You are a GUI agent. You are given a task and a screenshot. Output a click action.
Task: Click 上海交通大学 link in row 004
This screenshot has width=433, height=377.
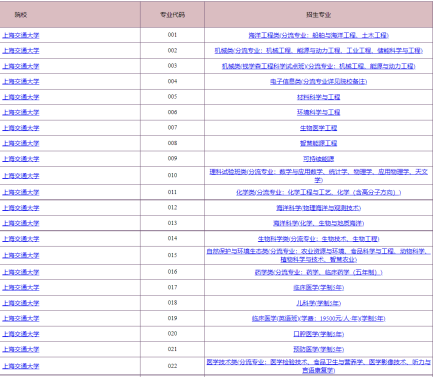tap(21, 82)
